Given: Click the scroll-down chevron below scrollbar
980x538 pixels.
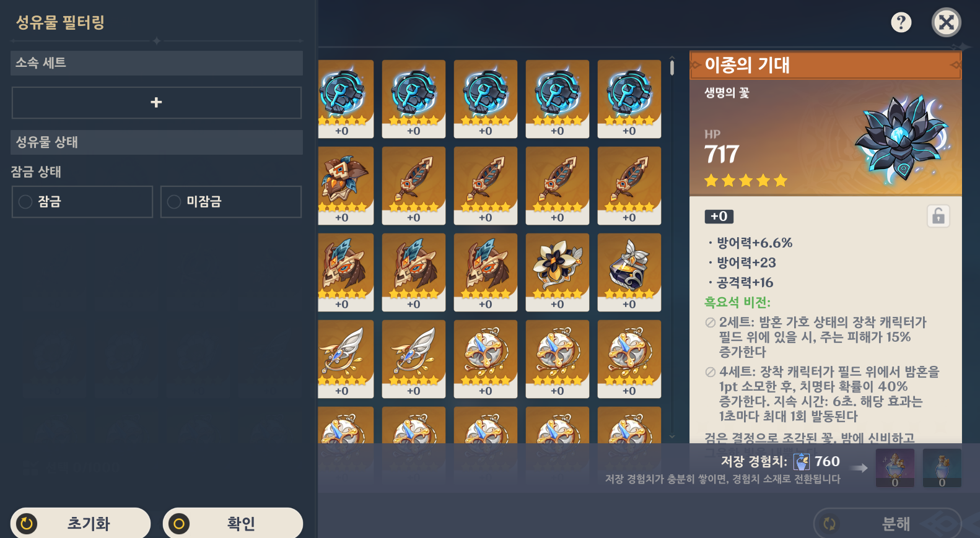Looking at the screenshot, I should click(x=672, y=436).
